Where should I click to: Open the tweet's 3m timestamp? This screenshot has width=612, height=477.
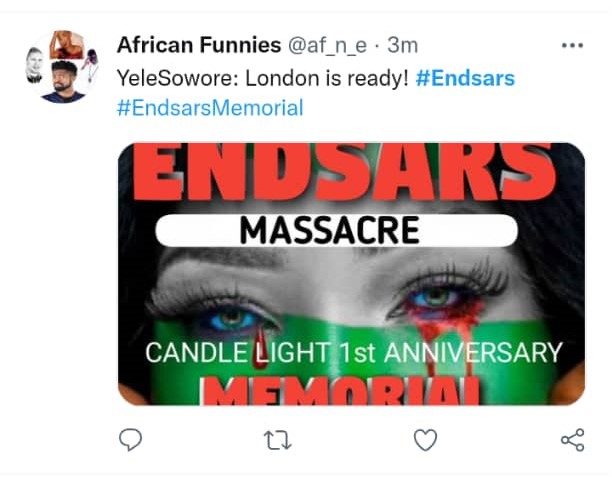point(402,45)
